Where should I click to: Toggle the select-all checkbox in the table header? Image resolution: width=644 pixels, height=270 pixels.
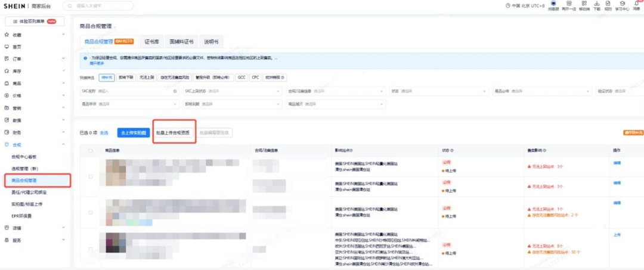pos(91,151)
